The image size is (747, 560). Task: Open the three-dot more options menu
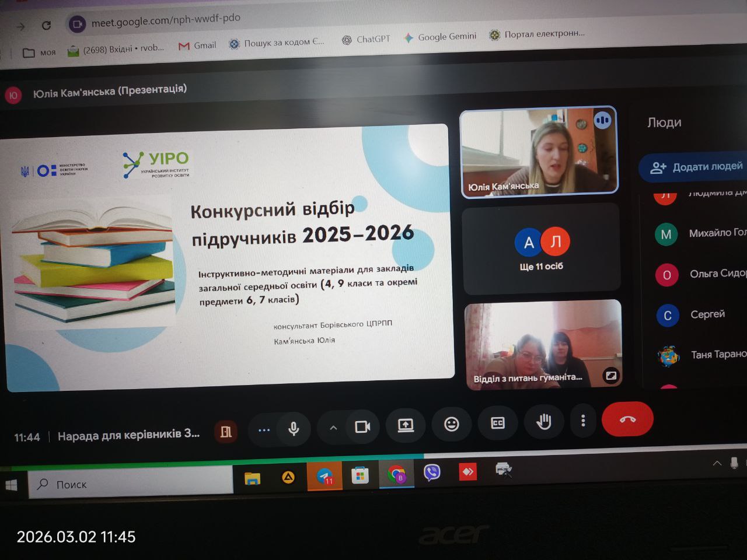583,421
